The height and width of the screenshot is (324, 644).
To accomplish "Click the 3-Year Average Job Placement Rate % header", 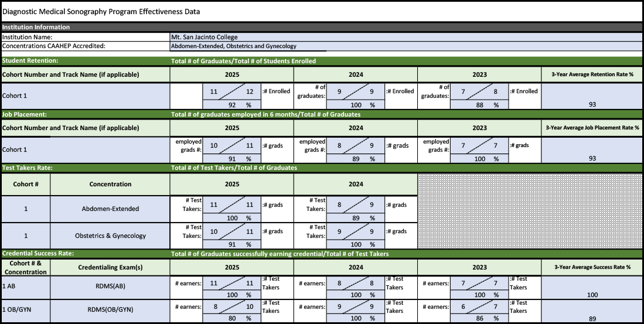I will pyautogui.click(x=592, y=128).
